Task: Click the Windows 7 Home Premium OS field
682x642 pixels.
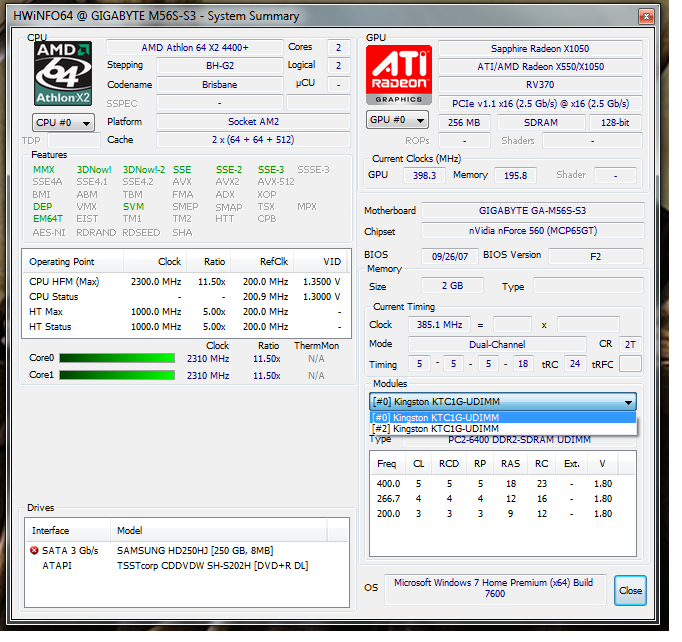Action: click(495, 588)
